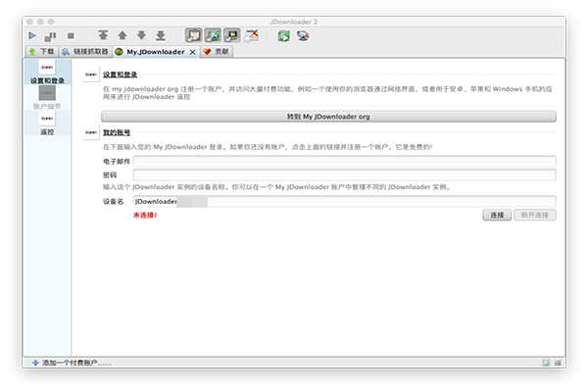Click 添加一个付费账户 in status bar
The image size is (588, 392).
pos(72,363)
